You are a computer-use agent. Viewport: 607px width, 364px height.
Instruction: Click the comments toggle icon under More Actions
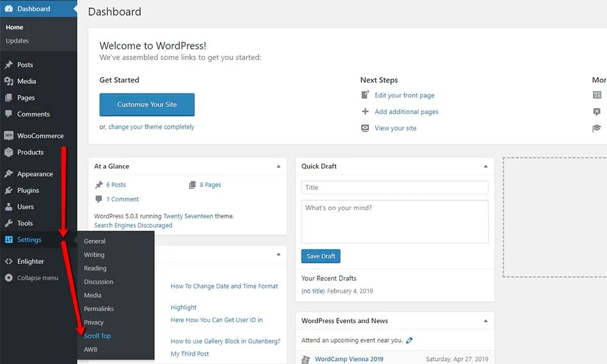(597, 112)
